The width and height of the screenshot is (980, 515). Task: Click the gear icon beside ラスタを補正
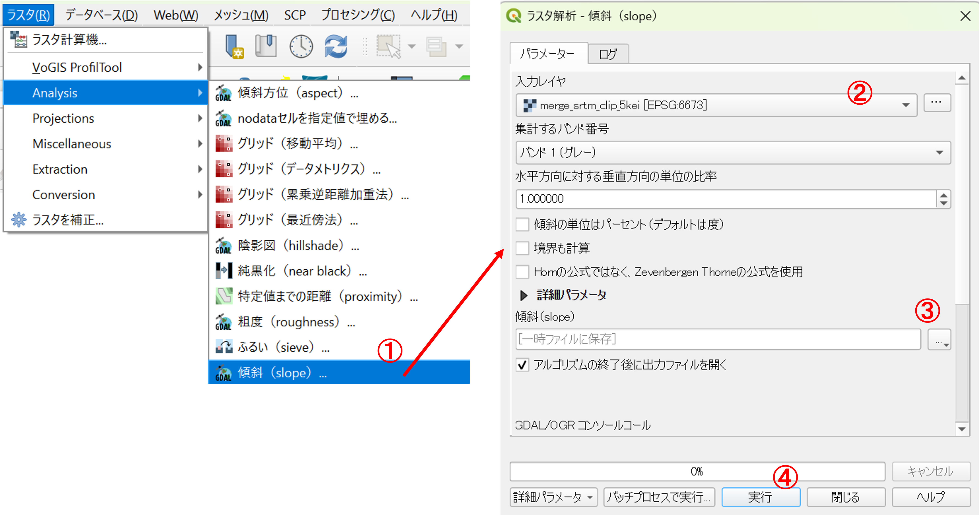point(18,220)
